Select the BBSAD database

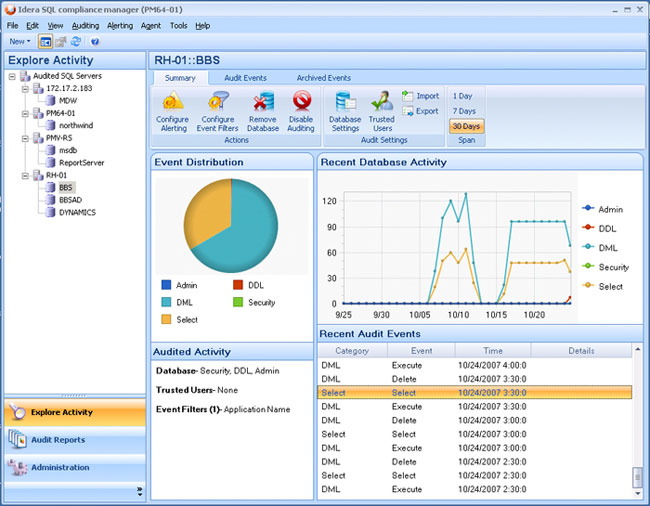click(x=70, y=200)
